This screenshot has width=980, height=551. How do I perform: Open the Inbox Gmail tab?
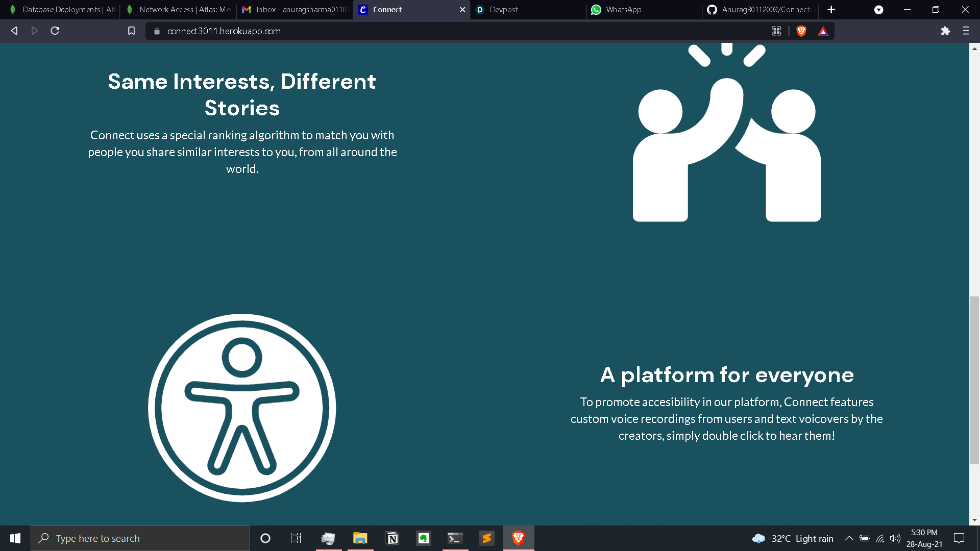point(295,10)
